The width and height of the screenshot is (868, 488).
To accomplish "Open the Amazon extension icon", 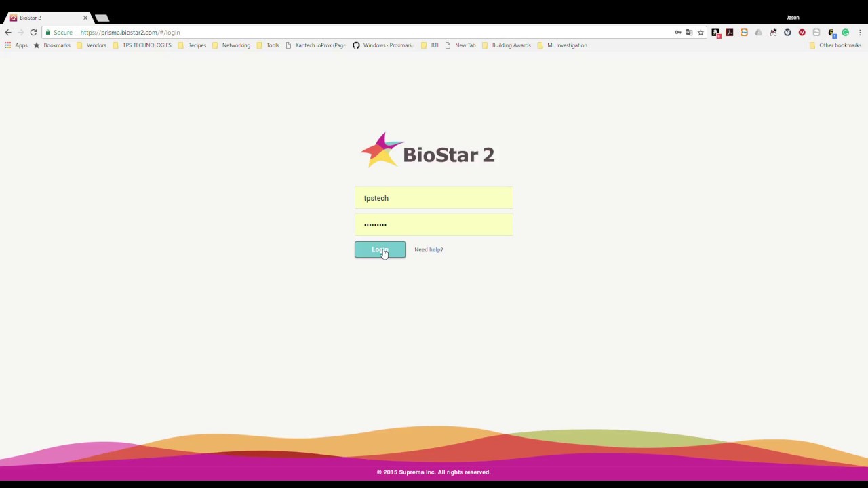I will [x=715, y=32].
